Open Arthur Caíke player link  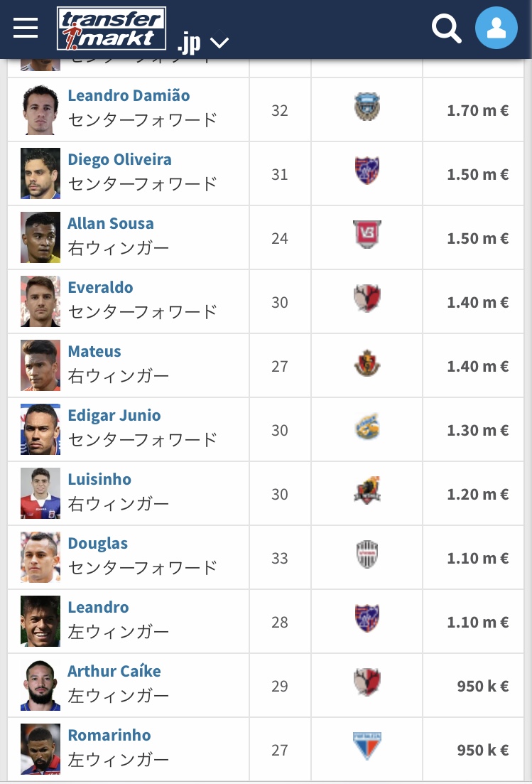point(114,671)
